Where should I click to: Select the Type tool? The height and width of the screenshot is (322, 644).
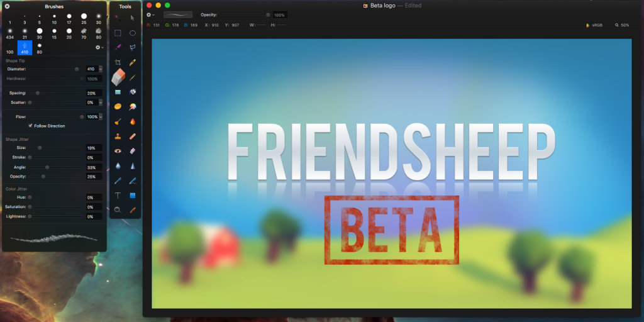(x=118, y=196)
